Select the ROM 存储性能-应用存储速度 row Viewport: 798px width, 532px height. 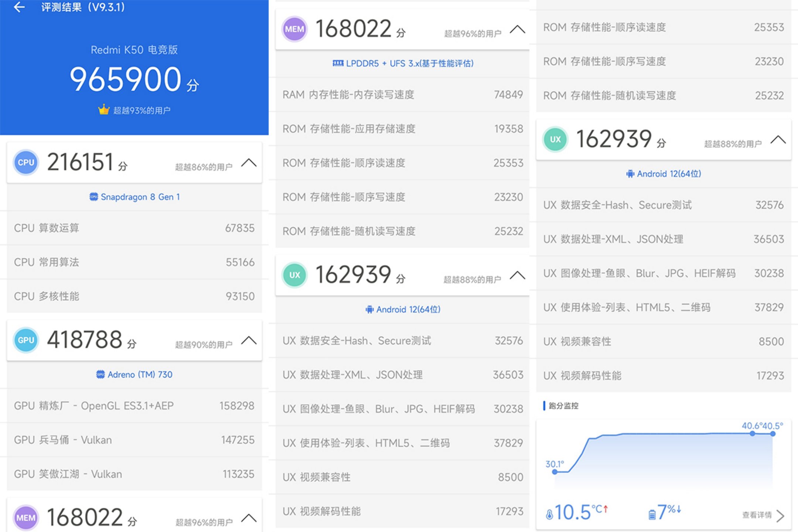[403, 129]
